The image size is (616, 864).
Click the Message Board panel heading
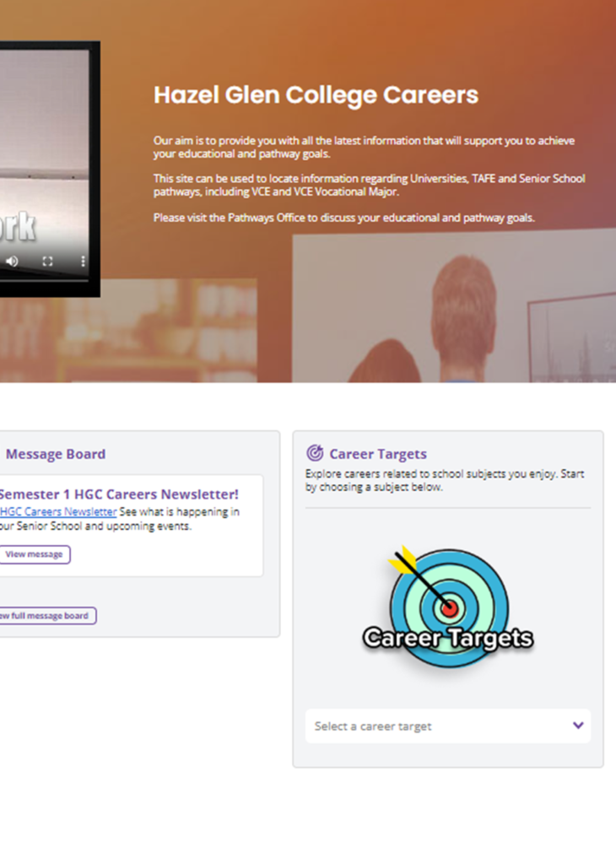pyautogui.click(x=56, y=454)
